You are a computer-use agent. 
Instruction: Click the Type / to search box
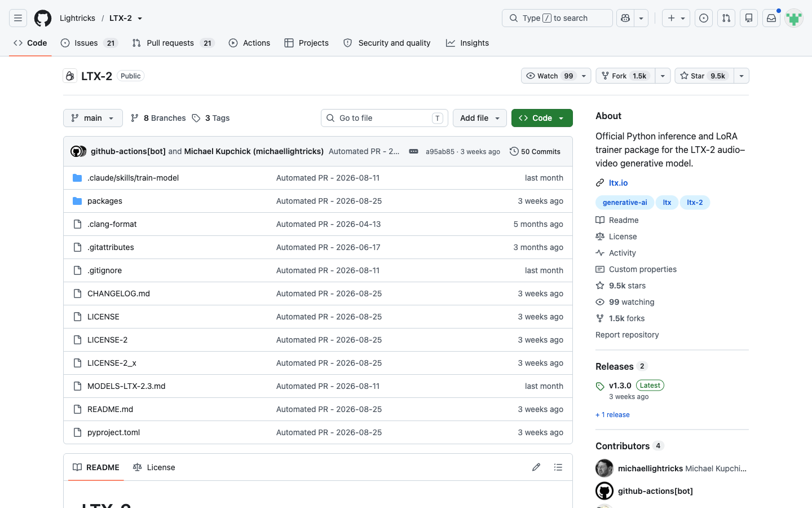click(x=557, y=18)
